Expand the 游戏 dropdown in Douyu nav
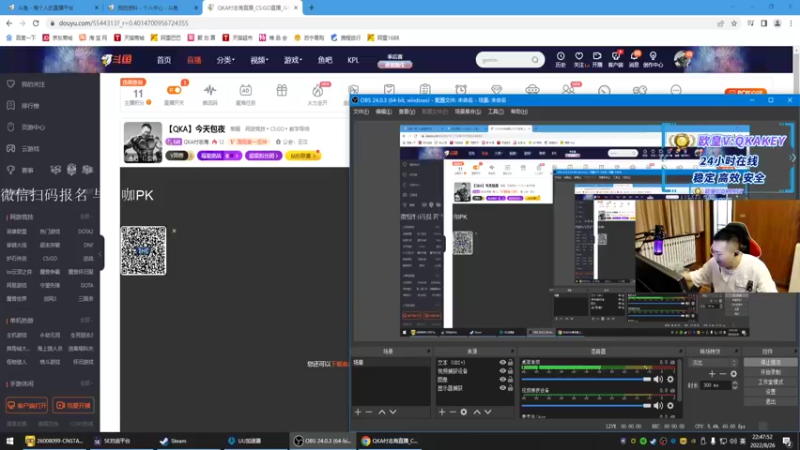The width and height of the screenshot is (800, 450). point(293,60)
